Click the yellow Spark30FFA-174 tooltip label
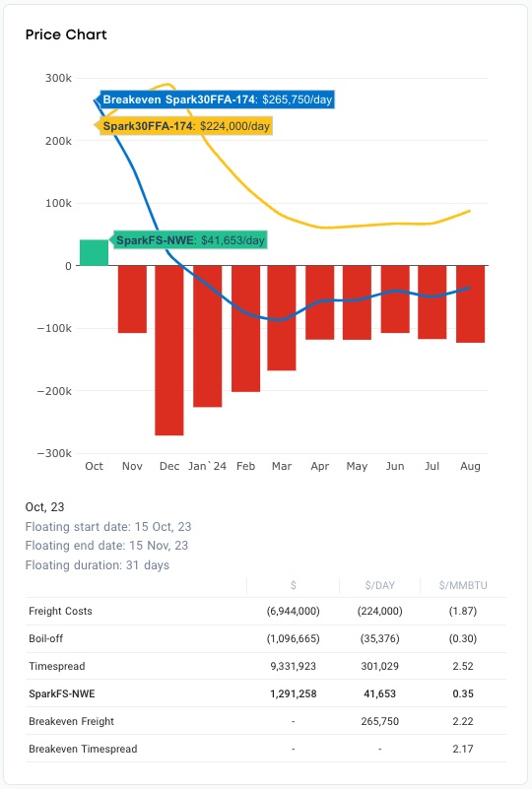Image resolution: width=532 pixels, height=789 pixels. tap(183, 126)
